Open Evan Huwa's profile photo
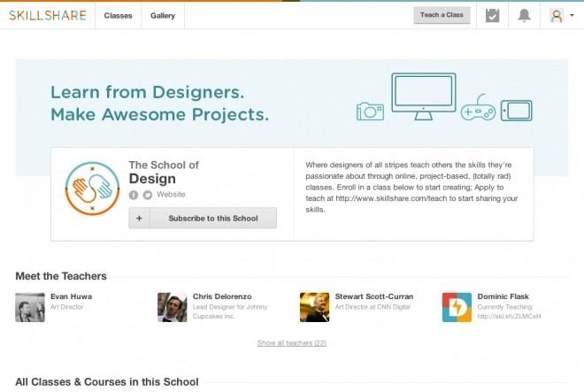The height and width of the screenshot is (392, 584). [30, 307]
